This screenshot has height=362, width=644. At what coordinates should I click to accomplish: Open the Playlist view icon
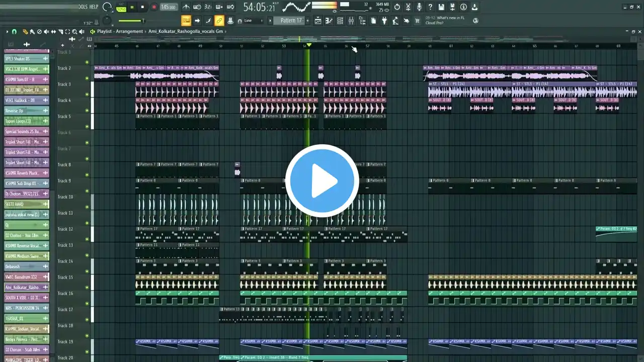[x=318, y=21]
